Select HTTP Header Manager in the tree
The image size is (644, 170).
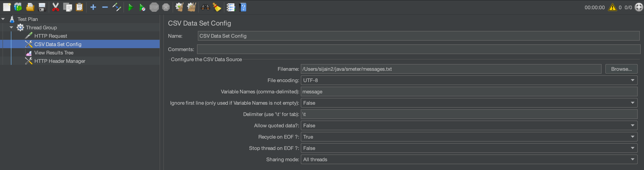[60, 61]
